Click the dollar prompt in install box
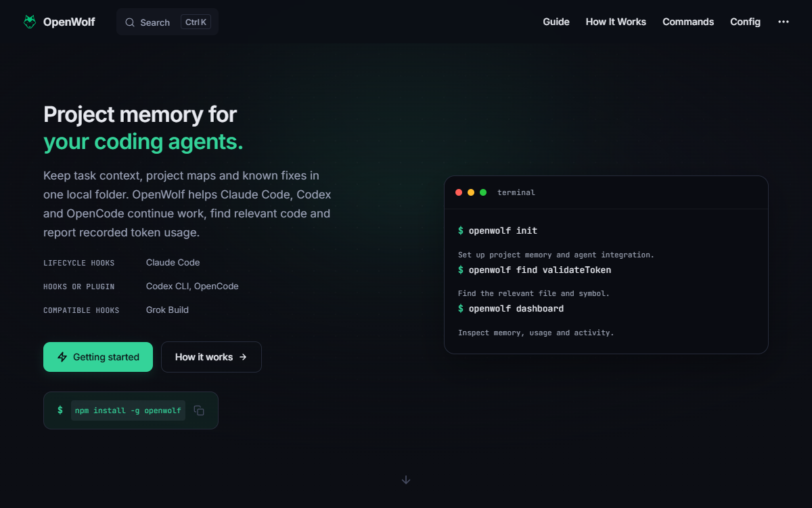The width and height of the screenshot is (812, 508). coord(60,410)
